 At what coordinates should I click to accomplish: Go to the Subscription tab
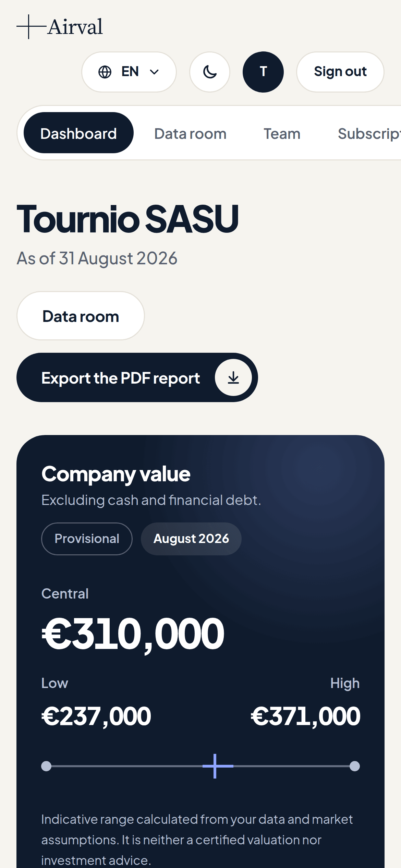369,134
